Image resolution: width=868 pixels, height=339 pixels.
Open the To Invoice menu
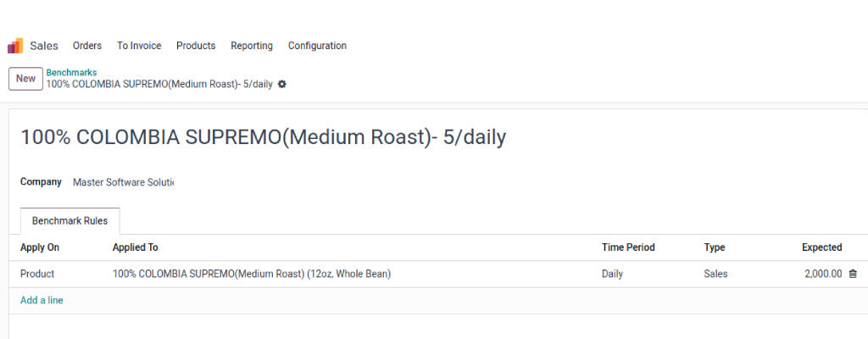[139, 46]
